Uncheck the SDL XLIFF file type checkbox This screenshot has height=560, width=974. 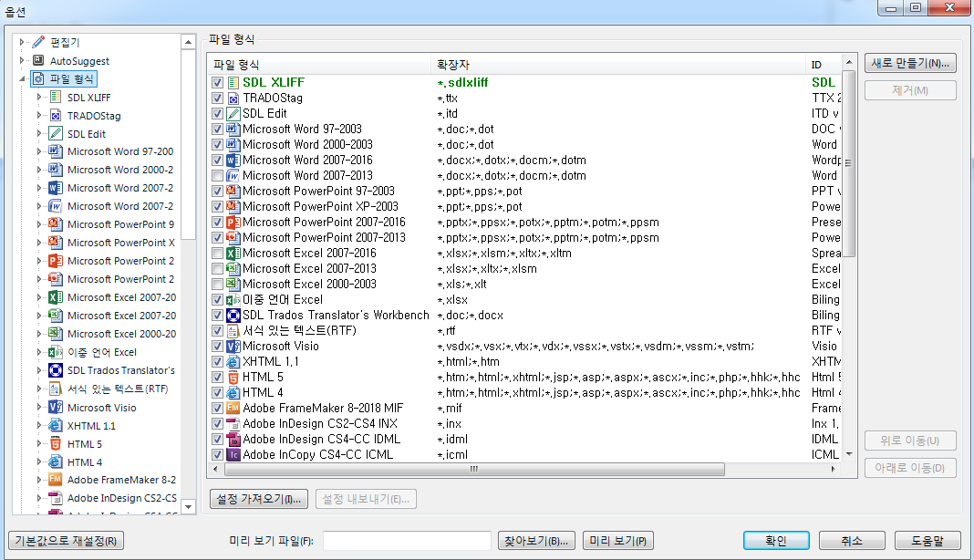pyautogui.click(x=217, y=83)
